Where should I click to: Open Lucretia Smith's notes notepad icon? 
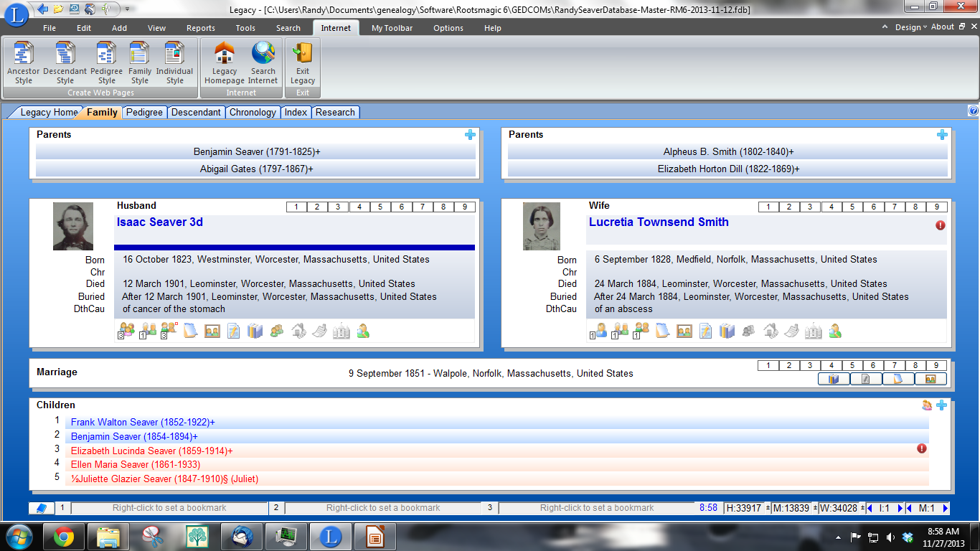662,331
